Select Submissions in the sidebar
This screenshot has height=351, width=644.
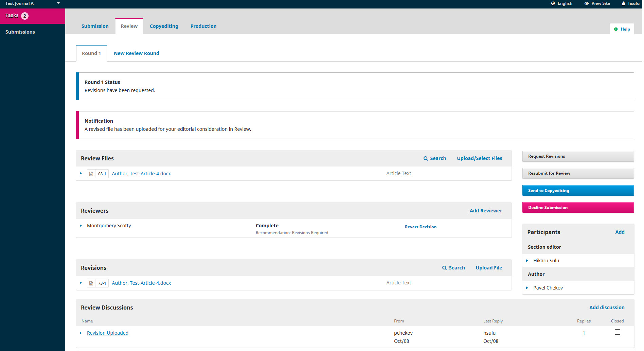click(x=20, y=32)
